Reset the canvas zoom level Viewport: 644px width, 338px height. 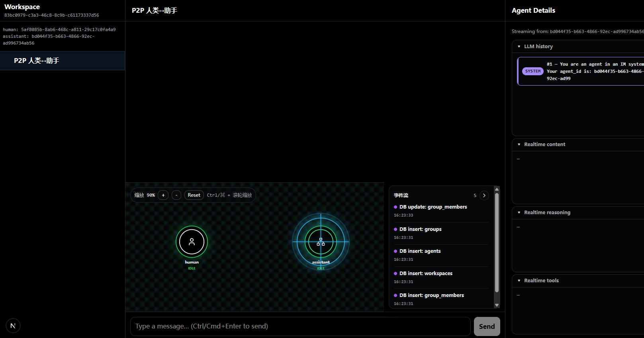coord(194,195)
